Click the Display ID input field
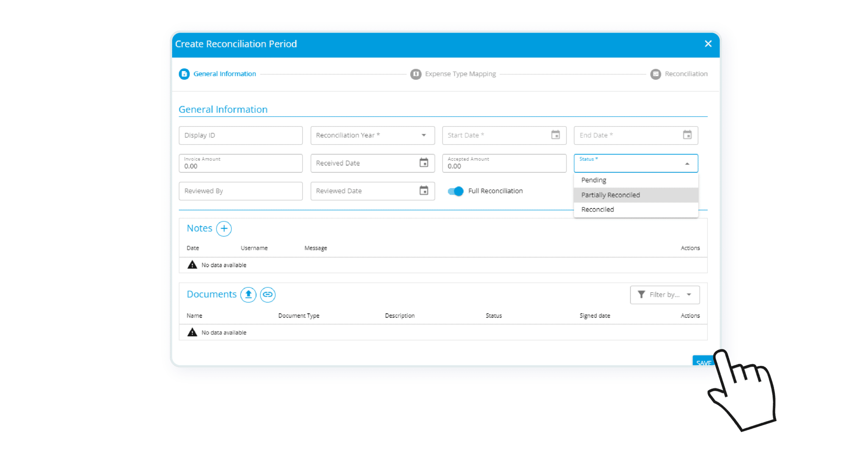The height and width of the screenshot is (462, 868). 240,135
